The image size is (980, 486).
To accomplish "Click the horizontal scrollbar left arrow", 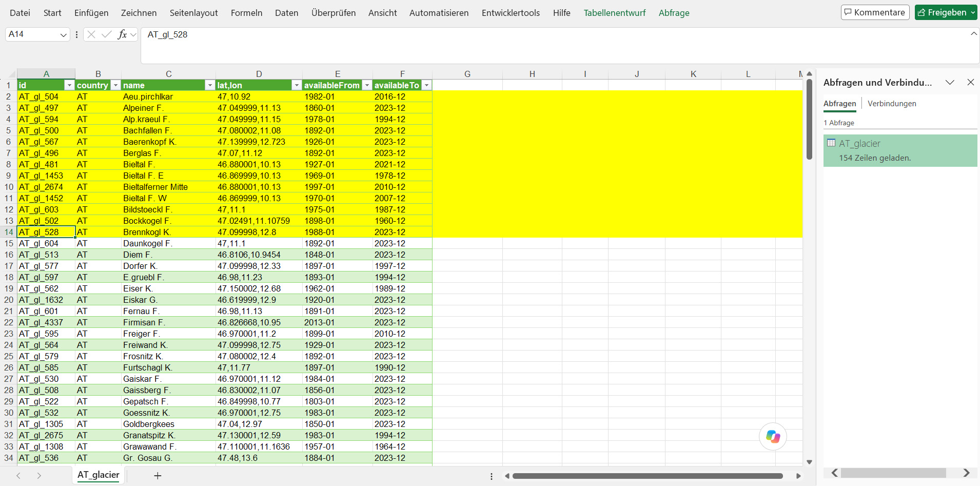I will 507,476.
